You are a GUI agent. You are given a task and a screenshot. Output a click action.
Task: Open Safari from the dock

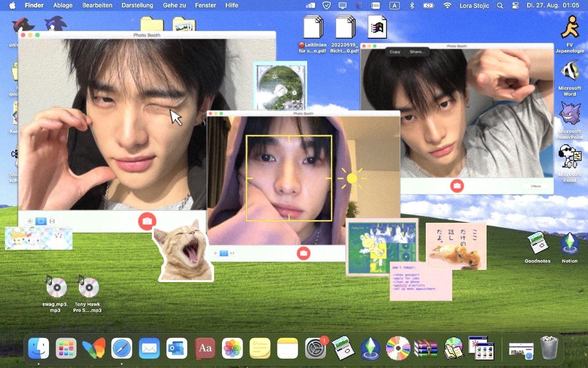click(x=122, y=349)
